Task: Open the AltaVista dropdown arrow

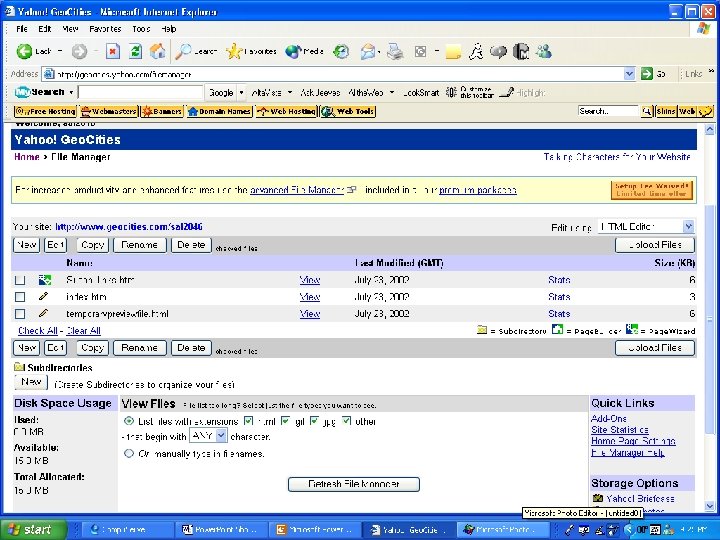Action: point(290,92)
